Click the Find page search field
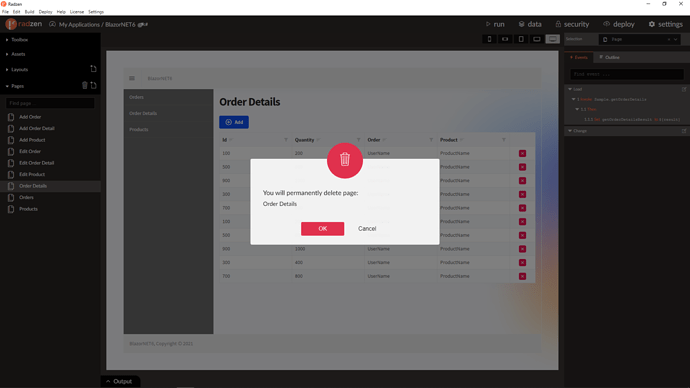 click(x=50, y=103)
